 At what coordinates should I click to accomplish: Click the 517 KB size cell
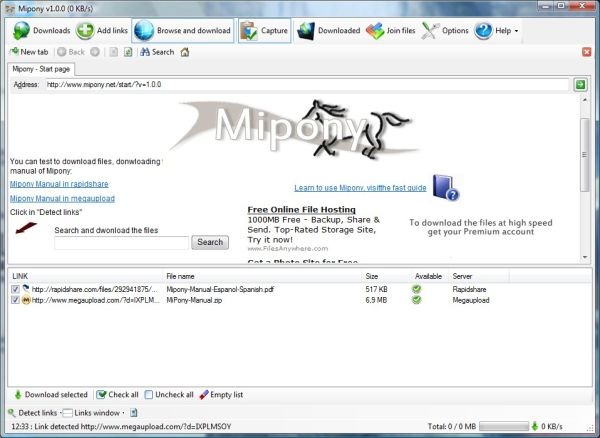(x=376, y=290)
